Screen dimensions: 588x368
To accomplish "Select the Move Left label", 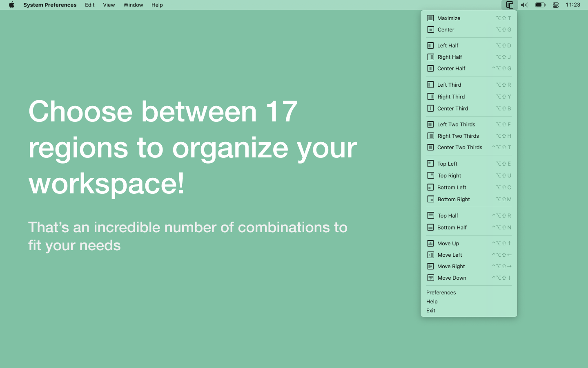I will pyautogui.click(x=450, y=255).
